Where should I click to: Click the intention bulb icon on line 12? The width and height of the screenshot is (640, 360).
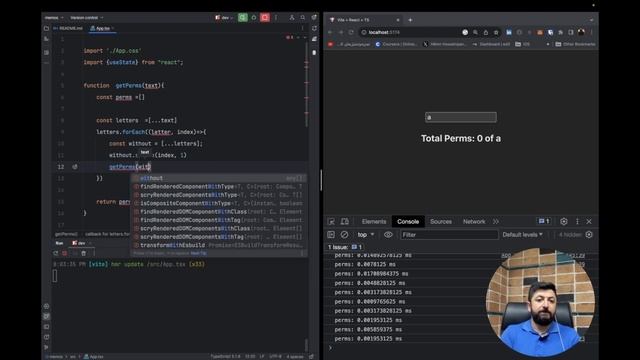[75, 167]
